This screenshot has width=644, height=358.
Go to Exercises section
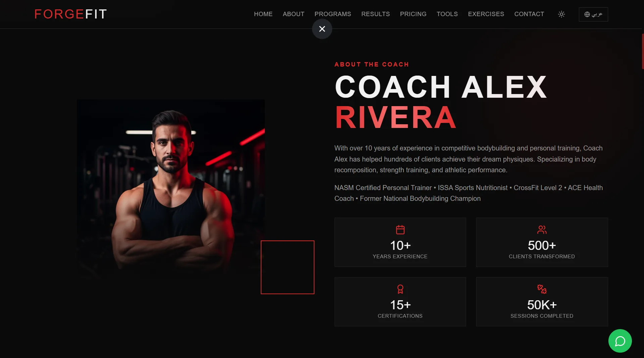pyautogui.click(x=486, y=14)
